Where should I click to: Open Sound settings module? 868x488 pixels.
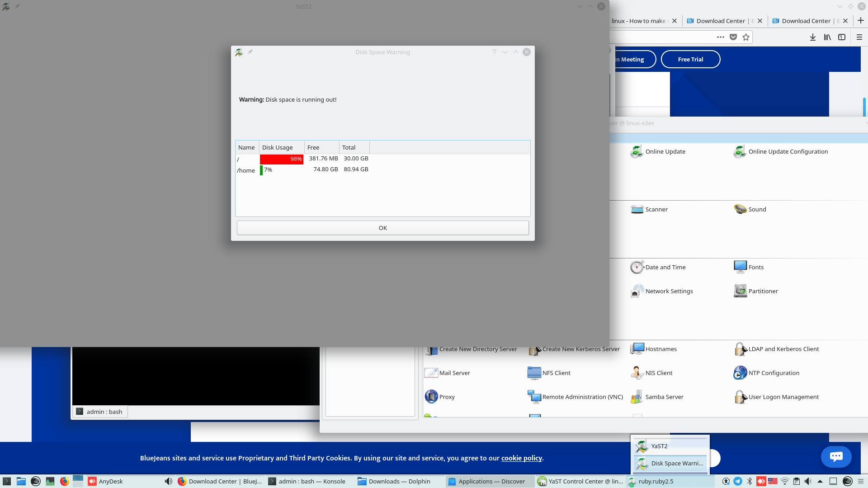click(x=757, y=210)
